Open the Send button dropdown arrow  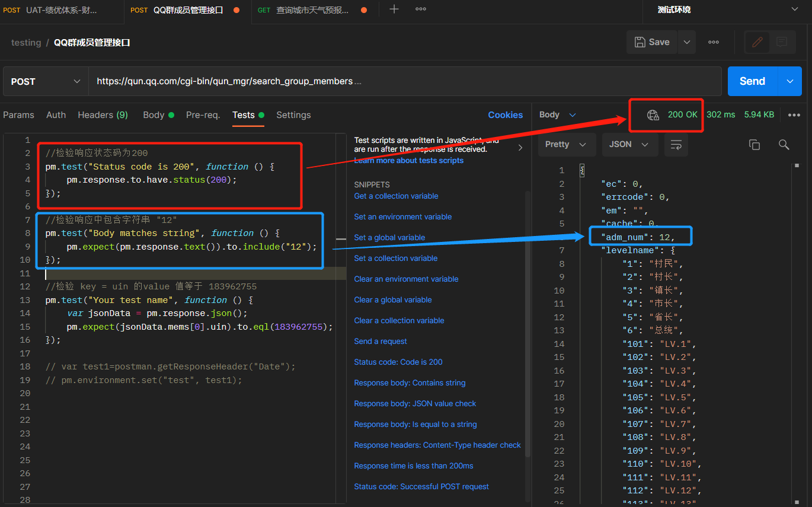(x=789, y=81)
